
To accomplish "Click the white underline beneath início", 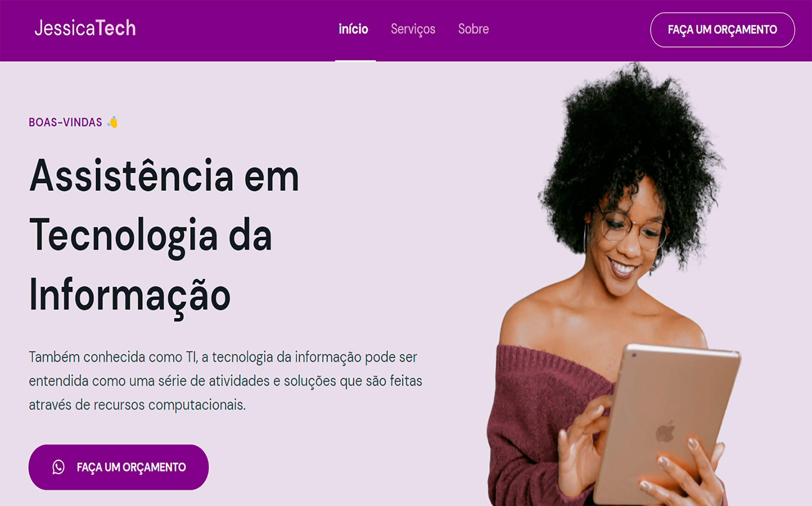I will (355, 60).
